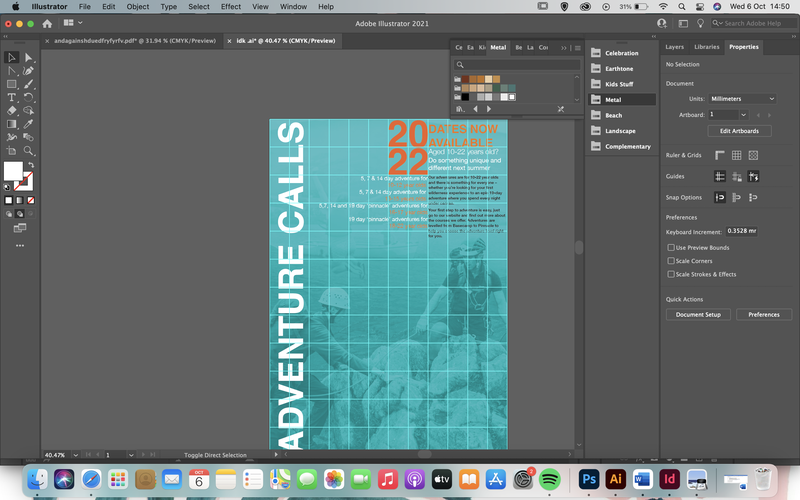This screenshot has height=500, width=800.
Task: Open the Effect menu
Action: click(x=231, y=7)
